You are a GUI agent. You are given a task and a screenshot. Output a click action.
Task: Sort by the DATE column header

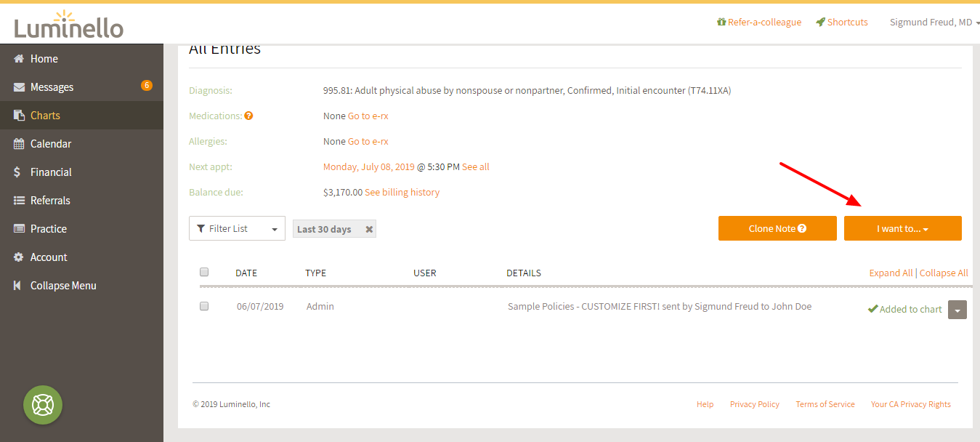click(246, 273)
